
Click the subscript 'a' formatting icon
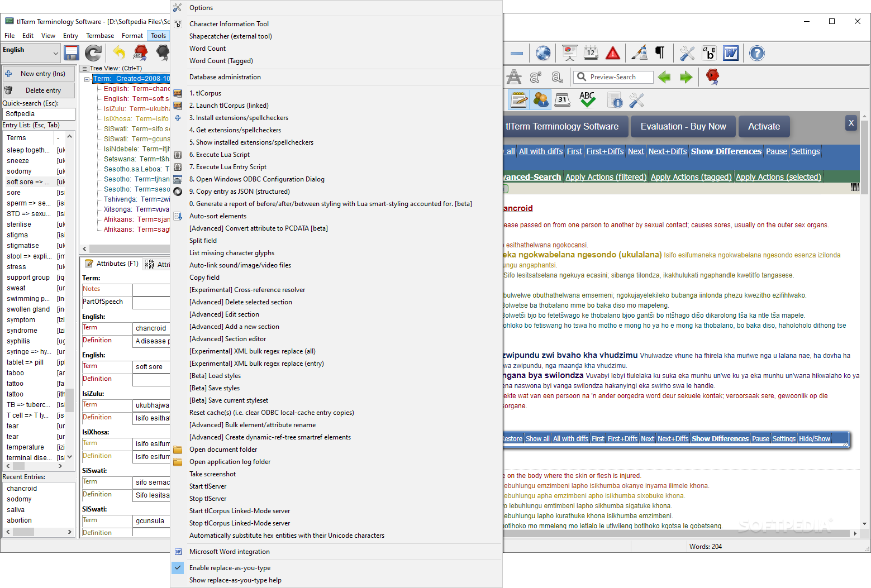coord(557,77)
